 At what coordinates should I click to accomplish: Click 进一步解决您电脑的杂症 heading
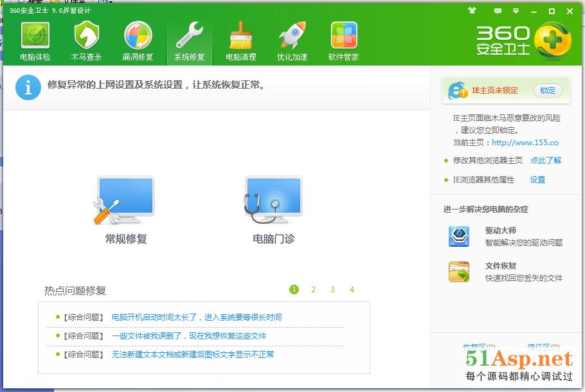point(486,209)
